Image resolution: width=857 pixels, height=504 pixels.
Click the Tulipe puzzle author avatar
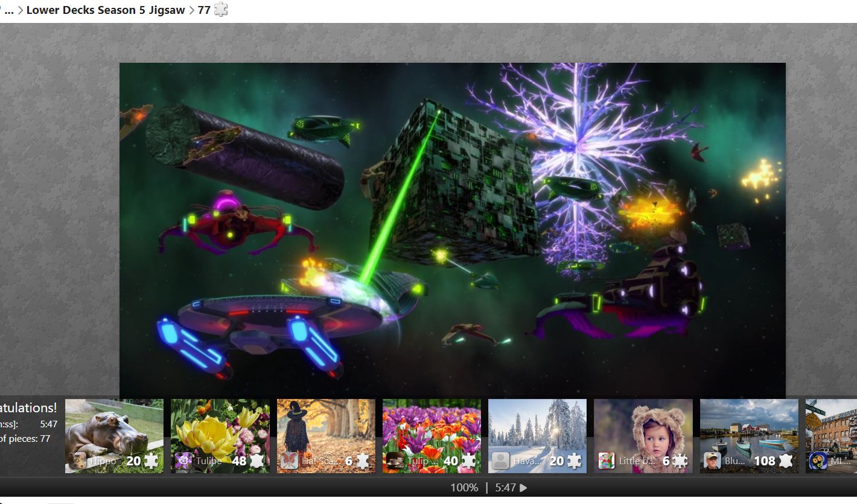click(183, 461)
